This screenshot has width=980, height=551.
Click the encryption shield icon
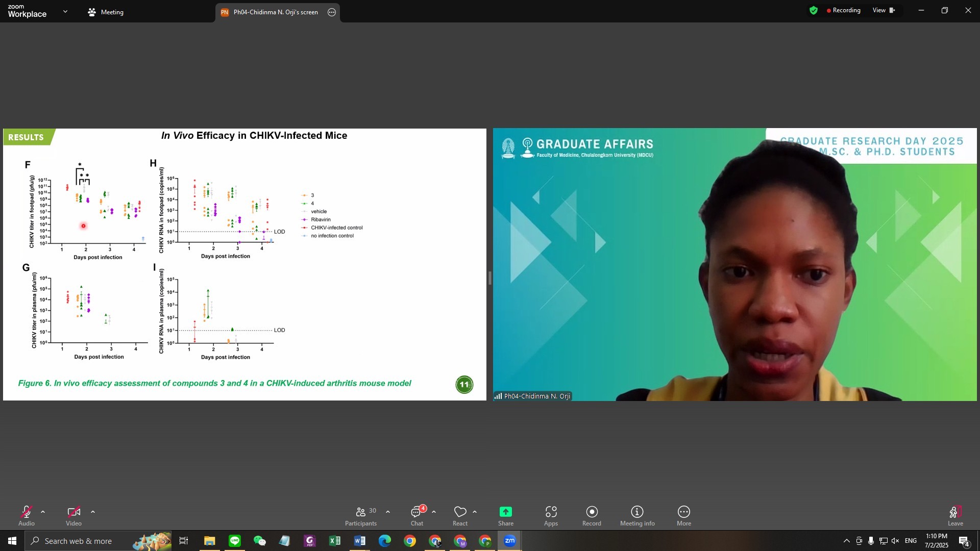coord(814,10)
